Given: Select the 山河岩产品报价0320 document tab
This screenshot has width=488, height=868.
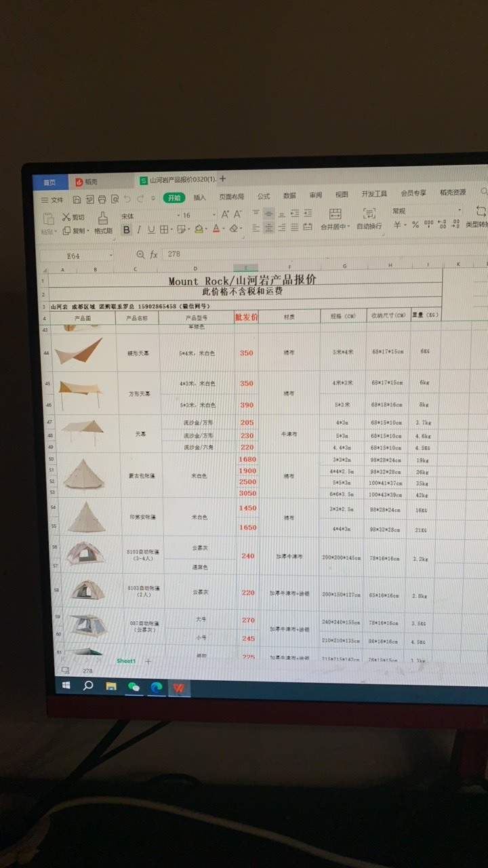Looking at the screenshot, I should [177, 180].
